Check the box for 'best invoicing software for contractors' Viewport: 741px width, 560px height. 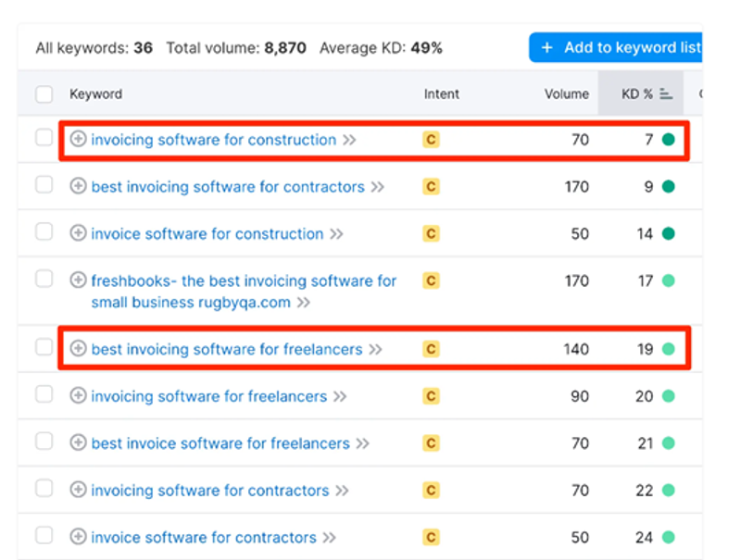[x=44, y=184]
